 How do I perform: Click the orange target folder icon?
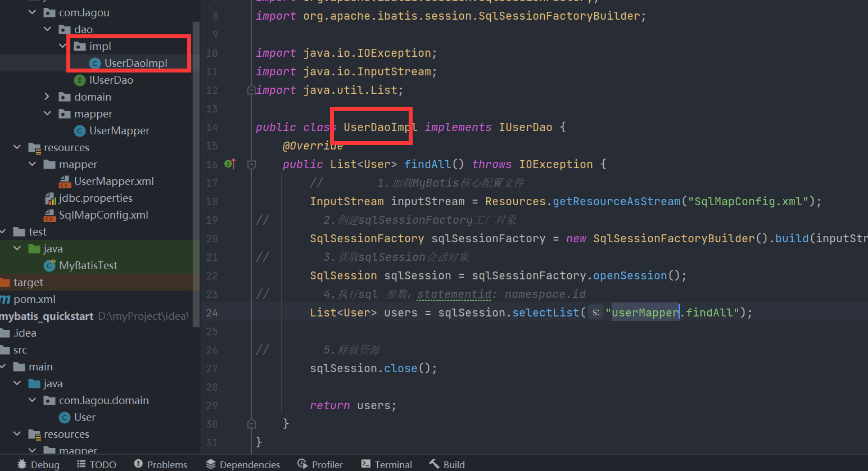click(5, 283)
